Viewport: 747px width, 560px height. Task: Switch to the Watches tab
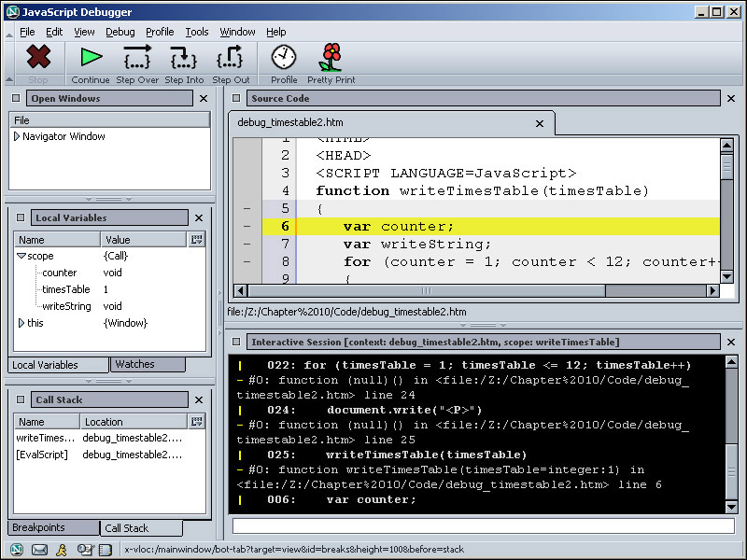pyautogui.click(x=135, y=364)
